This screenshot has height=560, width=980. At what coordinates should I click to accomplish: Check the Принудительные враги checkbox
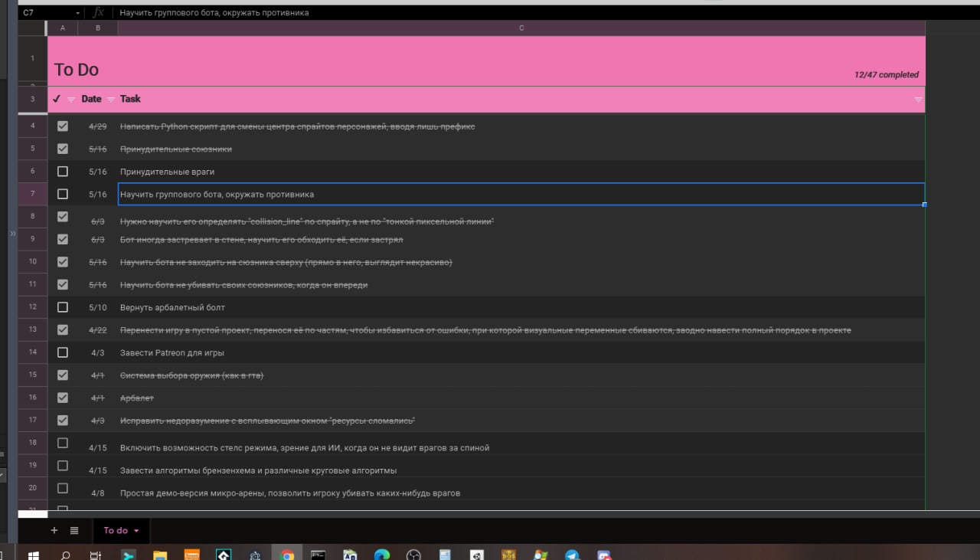pos(63,172)
